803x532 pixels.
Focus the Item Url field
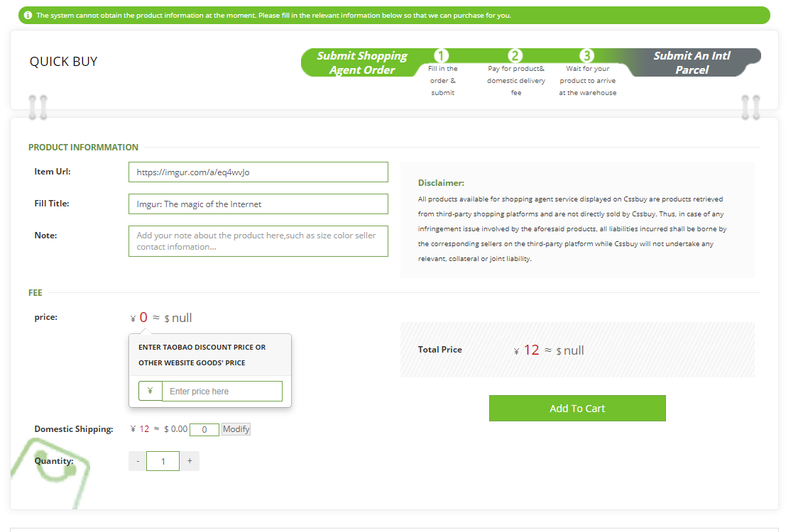click(258, 172)
